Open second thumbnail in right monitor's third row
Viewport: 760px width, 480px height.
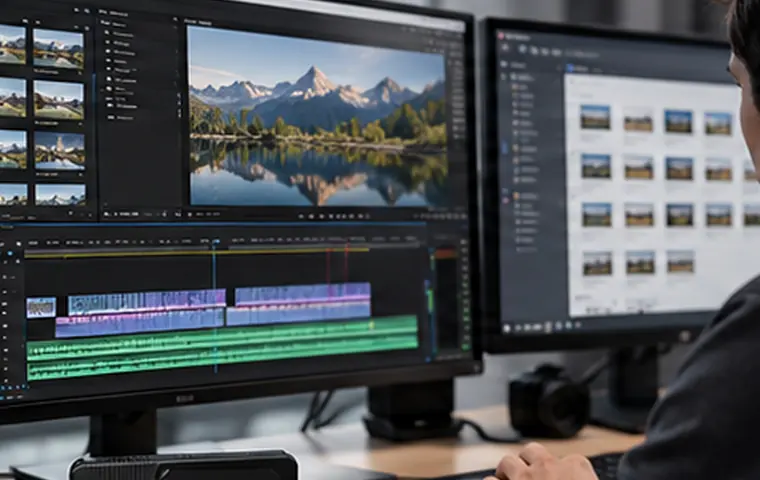click(638, 214)
